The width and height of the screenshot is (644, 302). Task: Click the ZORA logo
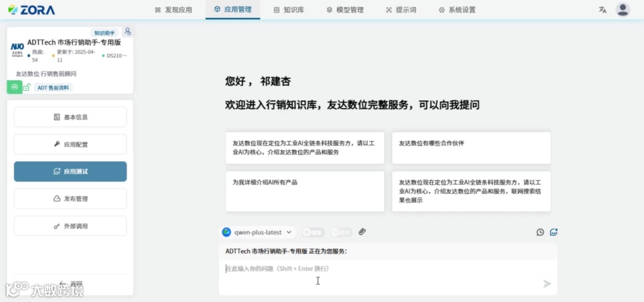32,10
